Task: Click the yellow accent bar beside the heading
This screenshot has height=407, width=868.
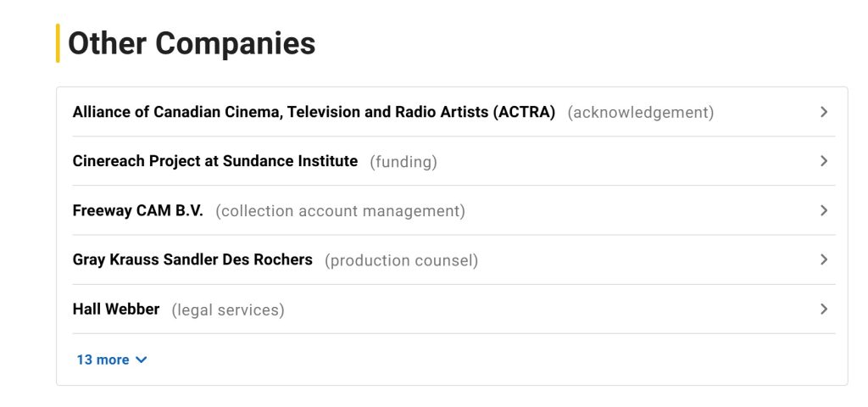Action: click(58, 43)
